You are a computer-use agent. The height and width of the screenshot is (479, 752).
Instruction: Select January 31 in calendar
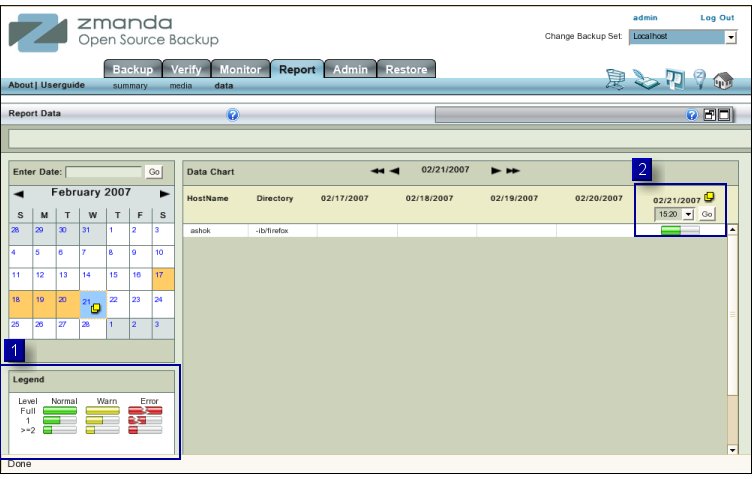point(93,234)
